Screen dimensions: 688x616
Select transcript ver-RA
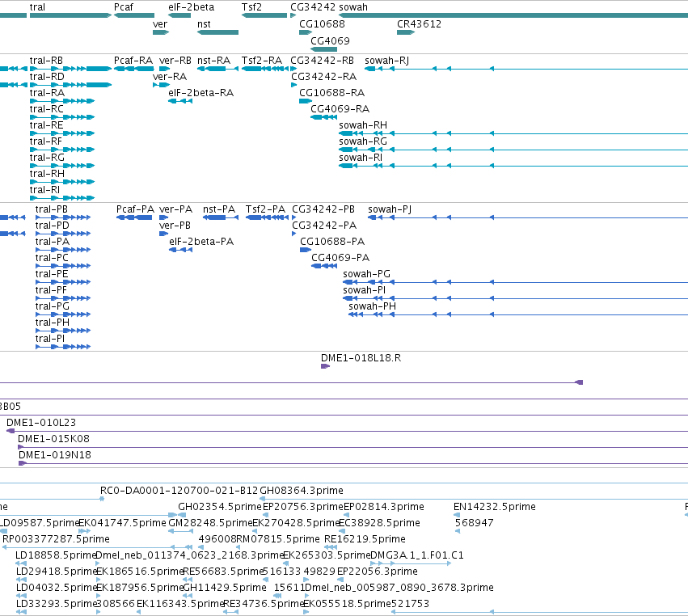pyautogui.click(x=170, y=77)
